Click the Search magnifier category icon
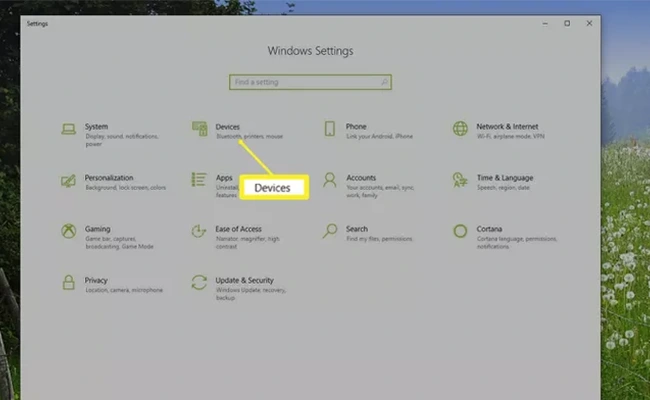 330,231
